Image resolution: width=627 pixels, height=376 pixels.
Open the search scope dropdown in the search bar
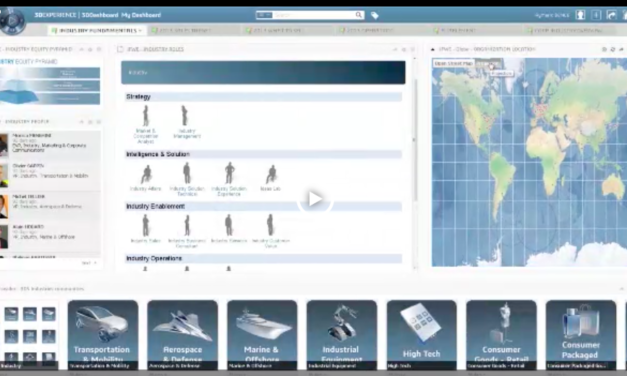click(x=264, y=15)
